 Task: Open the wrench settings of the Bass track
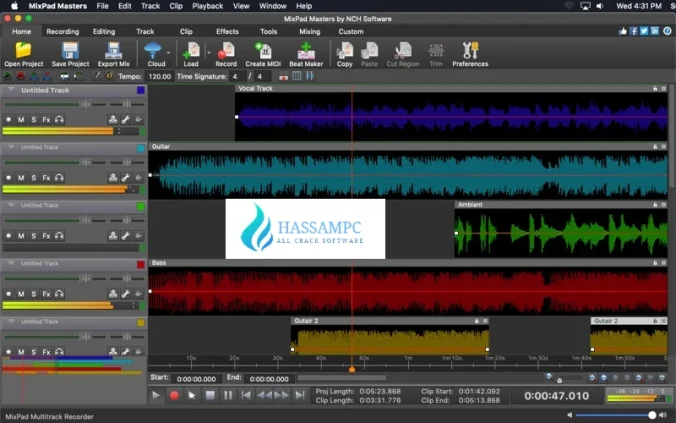[125, 294]
